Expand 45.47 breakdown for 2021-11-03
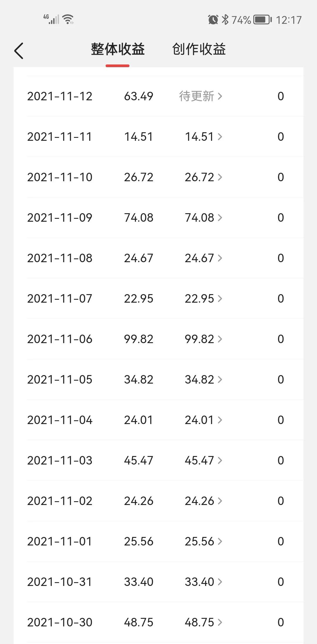317x644 pixels. (203, 460)
